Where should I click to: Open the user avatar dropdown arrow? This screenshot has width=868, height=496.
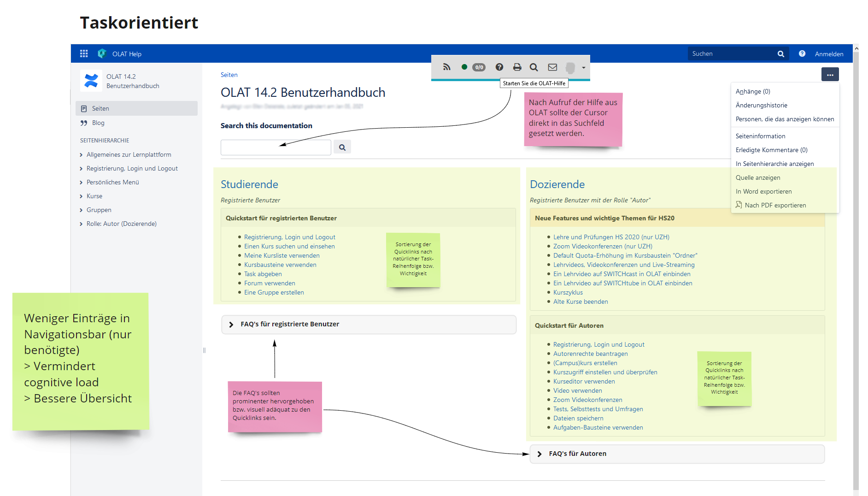coord(584,68)
